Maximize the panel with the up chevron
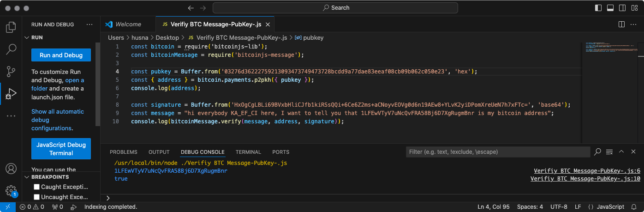This screenshot has height=212, width=644. click(x=621, y=151)
